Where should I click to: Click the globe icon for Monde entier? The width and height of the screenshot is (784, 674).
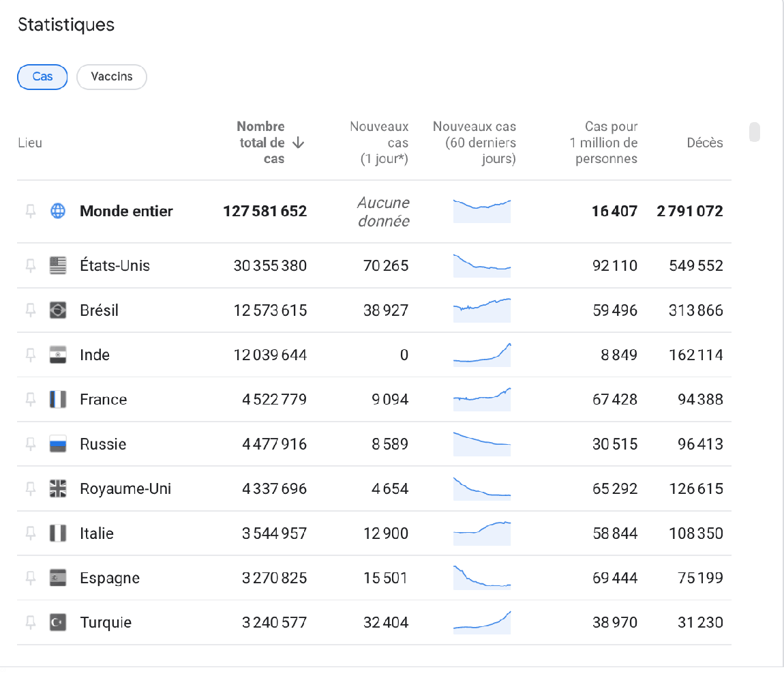click(58, 211)
